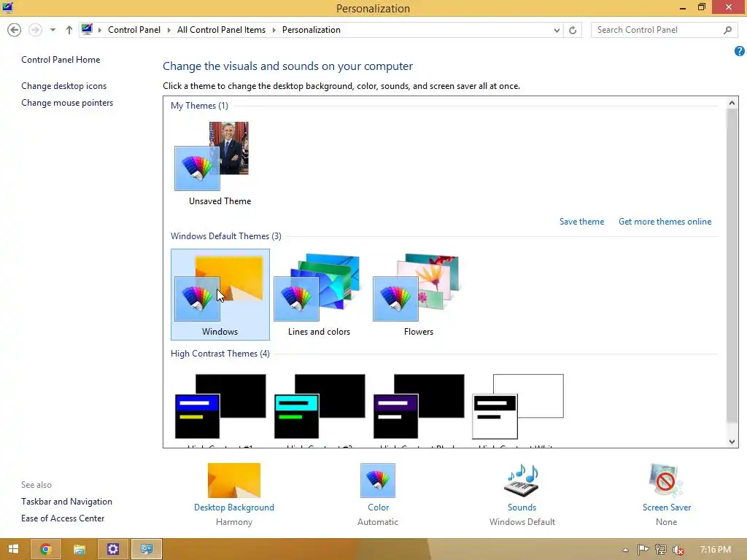Click the network tray icon
Image resolution: width=747 pixels, height=560 pixels.
coord(661,550)
